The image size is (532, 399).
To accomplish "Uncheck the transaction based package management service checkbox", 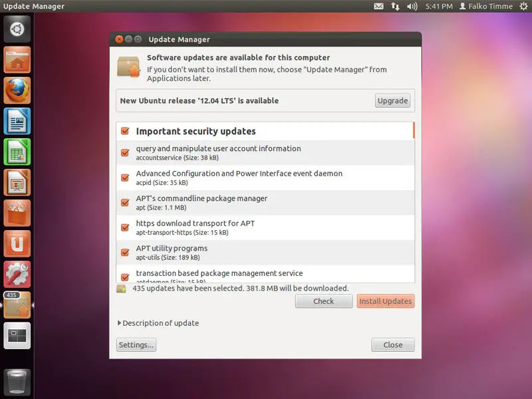I will [125, 277].
